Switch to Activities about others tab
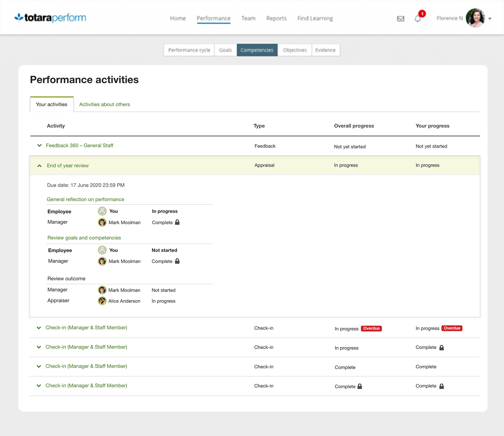 [x=104, y=104]
